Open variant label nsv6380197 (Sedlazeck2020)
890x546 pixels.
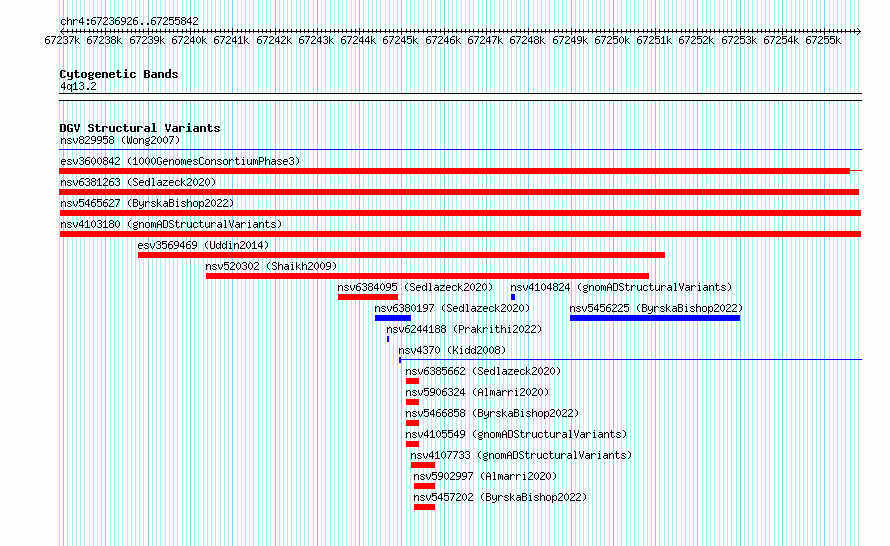pyautogui.click(x=452, y=308)
